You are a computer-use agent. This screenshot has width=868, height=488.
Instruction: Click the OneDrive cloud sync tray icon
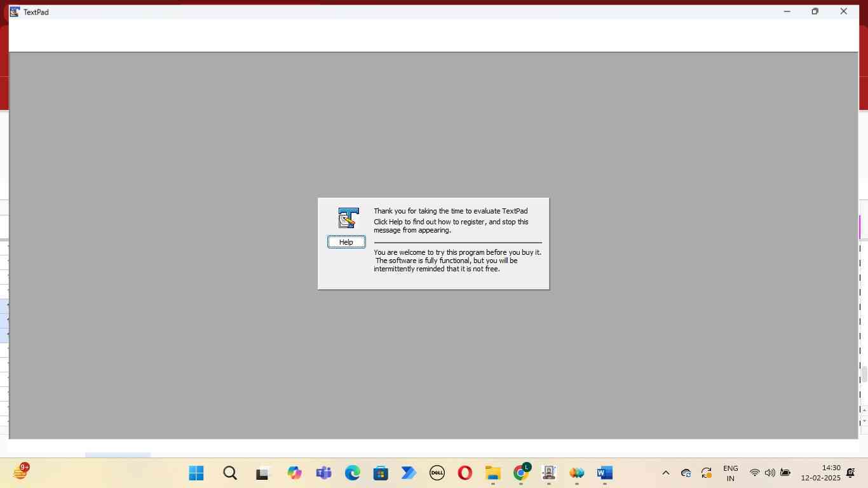point(686,473)
